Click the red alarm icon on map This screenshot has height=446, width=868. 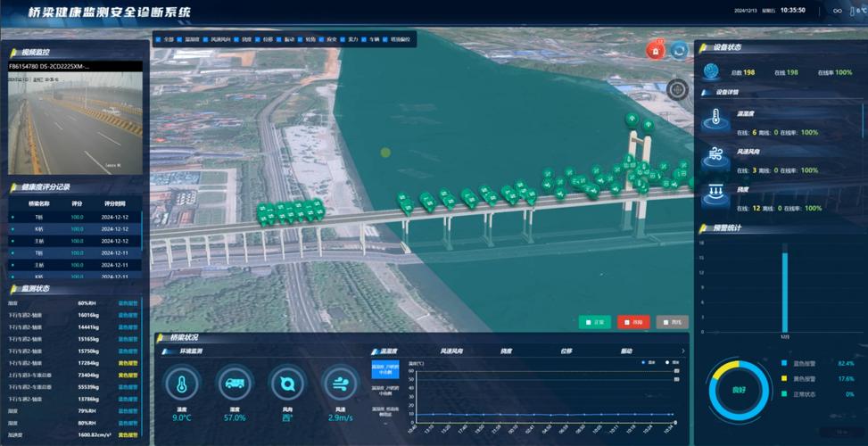[x=656, y=51]
